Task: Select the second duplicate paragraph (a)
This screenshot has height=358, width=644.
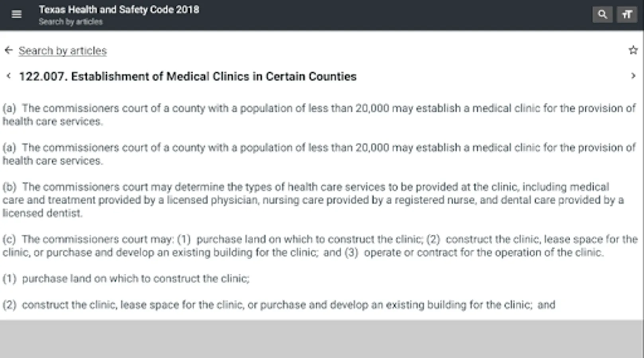Action: tap(319, 154)
